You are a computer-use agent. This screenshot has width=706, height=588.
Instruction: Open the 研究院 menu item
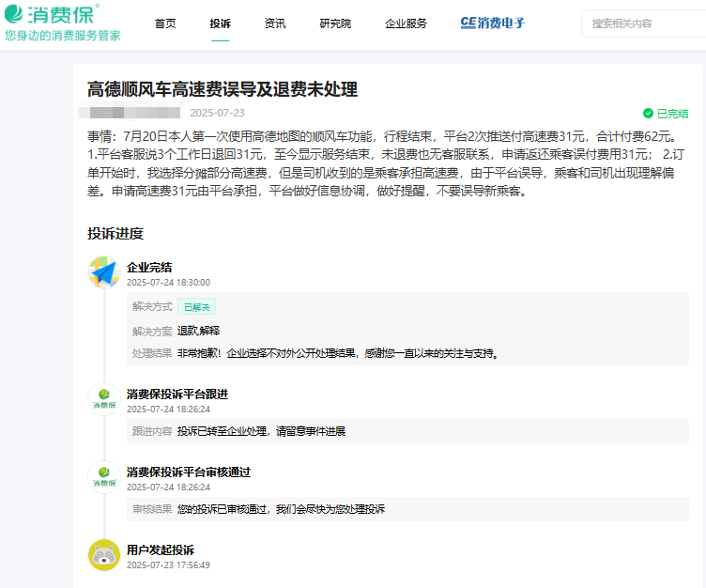(x=335, y=23)
